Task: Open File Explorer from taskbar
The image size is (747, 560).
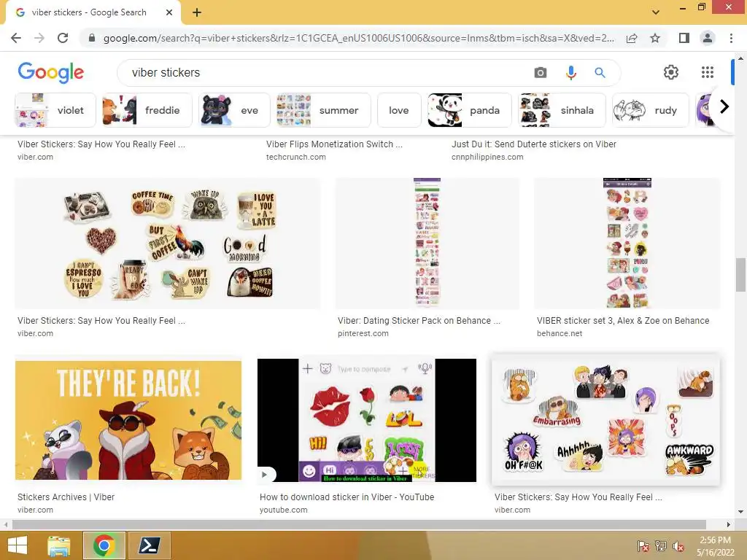Action: click(x=59, y=545)
